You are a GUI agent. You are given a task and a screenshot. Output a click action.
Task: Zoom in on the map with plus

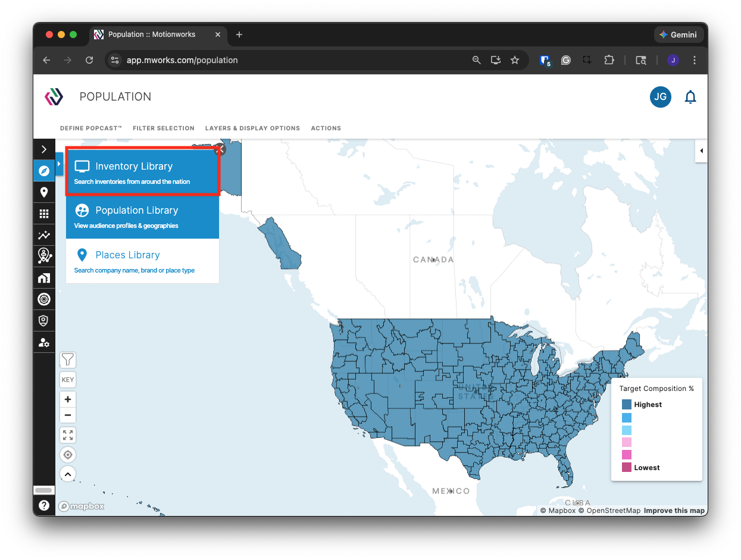68,399
